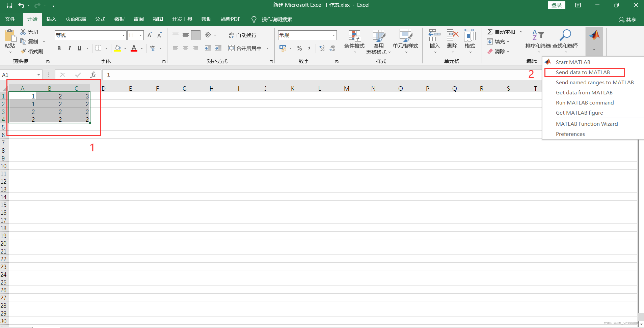Select Send data to MATLAB menu entry

(583, 72)
